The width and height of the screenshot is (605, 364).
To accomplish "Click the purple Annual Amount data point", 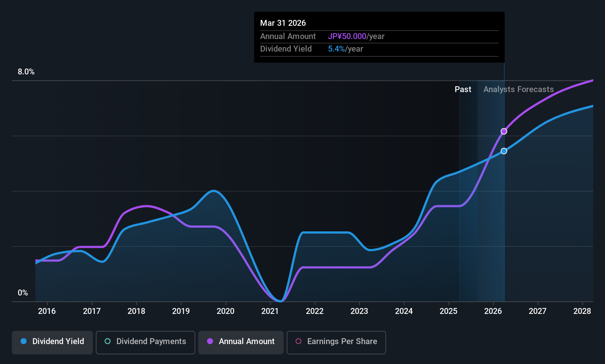I will (504, 132).
